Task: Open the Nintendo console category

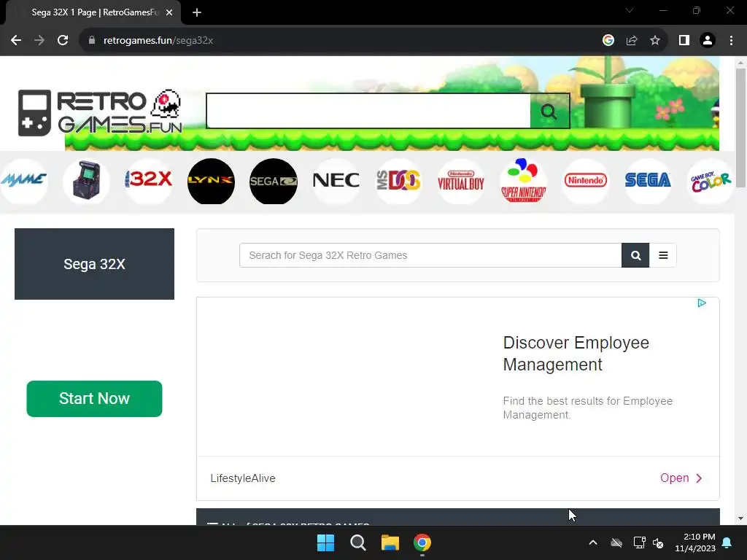Action: 586,181
